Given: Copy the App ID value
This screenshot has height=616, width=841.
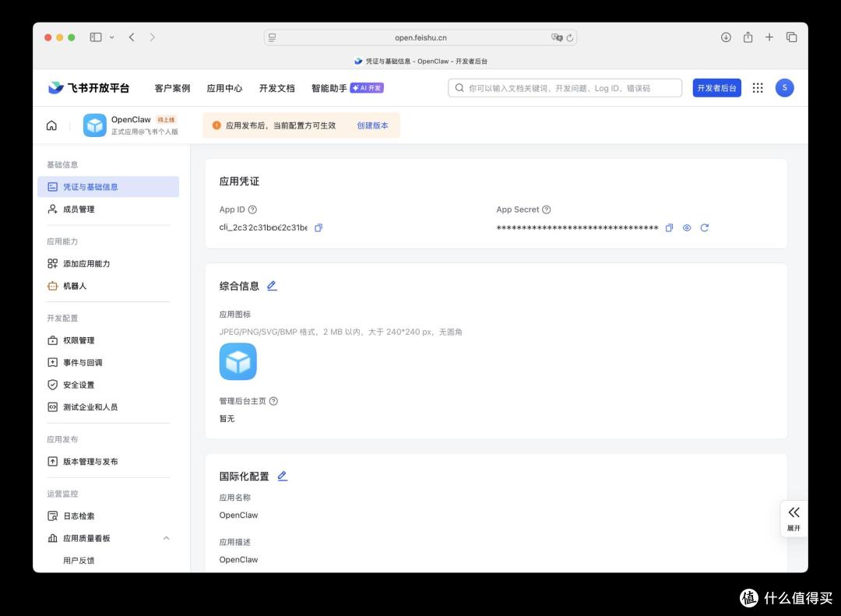Looking at the screenshot, I should [318, 228].
